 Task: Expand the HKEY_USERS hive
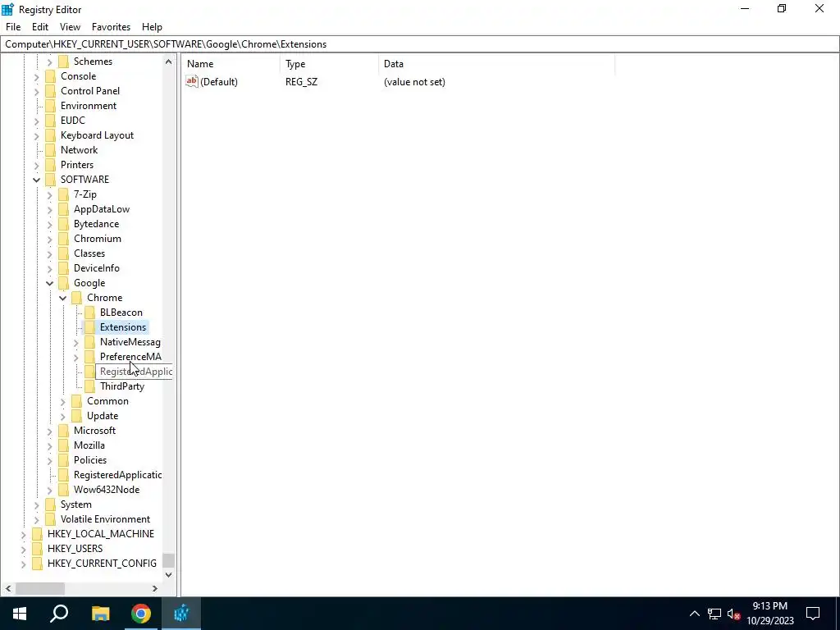point(24,549)
